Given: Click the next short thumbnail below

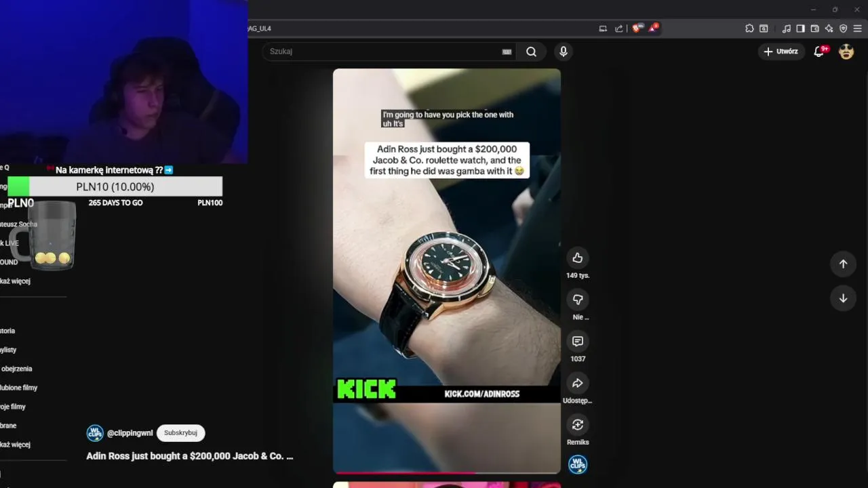Looking at the screenshot, I should click(447, 485).
